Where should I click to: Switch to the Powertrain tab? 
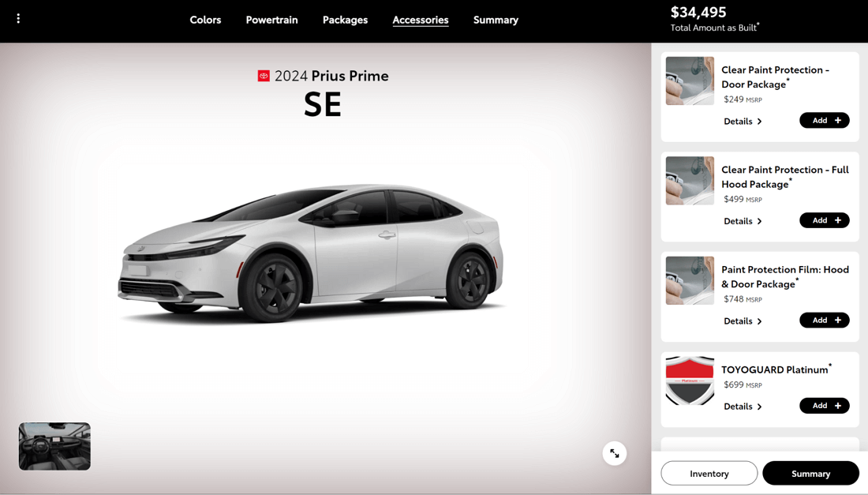pyautogui.click(x=271, y=20)
